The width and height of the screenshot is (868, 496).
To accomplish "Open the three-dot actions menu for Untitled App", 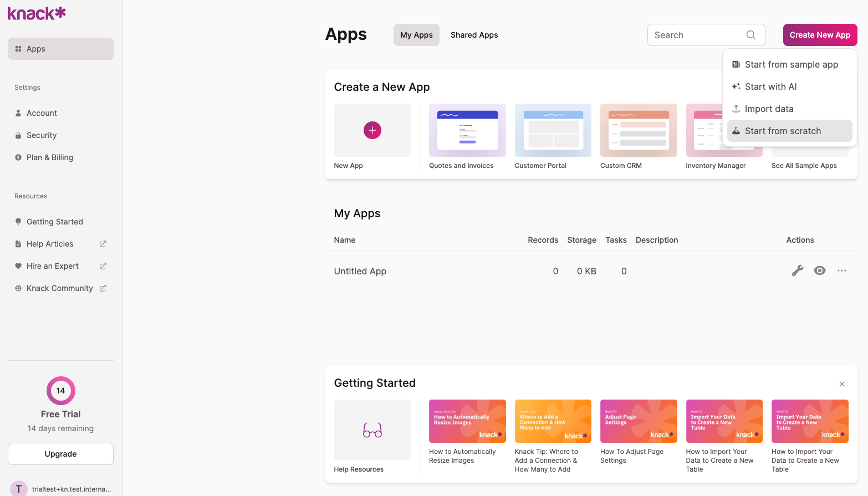I will coord(841,270).
